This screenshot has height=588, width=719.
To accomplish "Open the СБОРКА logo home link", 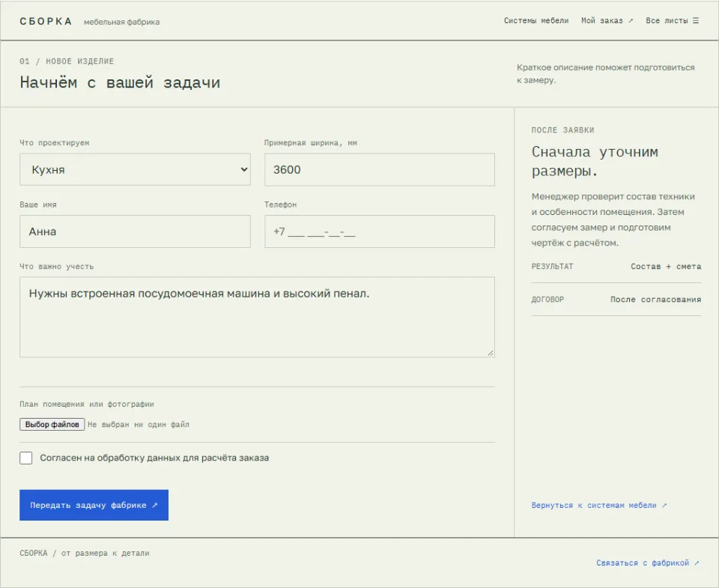I will [x=46, y=22].
